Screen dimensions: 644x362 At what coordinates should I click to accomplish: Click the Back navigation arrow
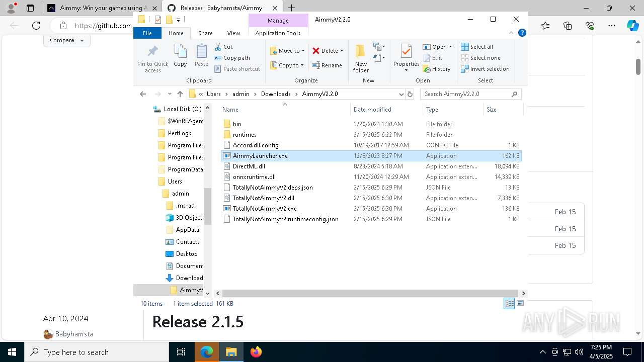point(143,94)
